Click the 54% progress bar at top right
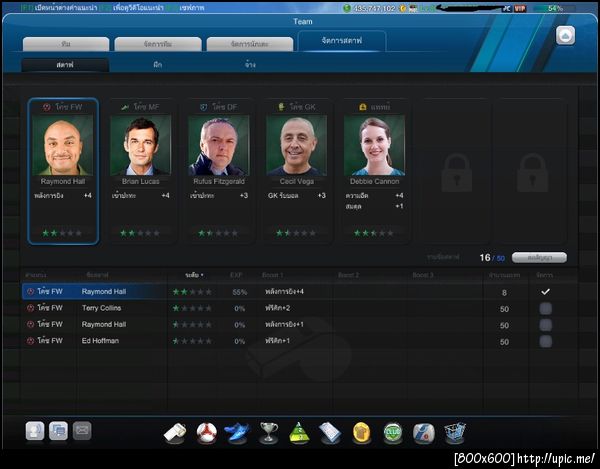600x469 pixels. (554, 8)
